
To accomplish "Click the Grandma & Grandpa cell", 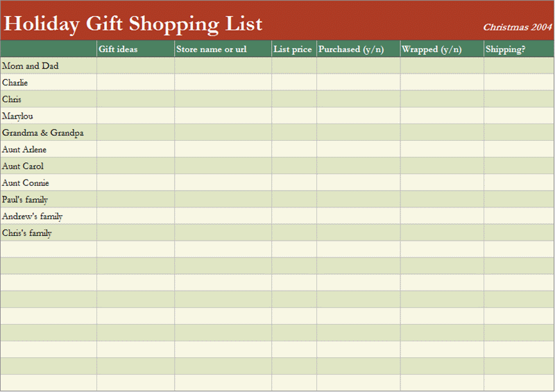I will (x=49, y=133).
